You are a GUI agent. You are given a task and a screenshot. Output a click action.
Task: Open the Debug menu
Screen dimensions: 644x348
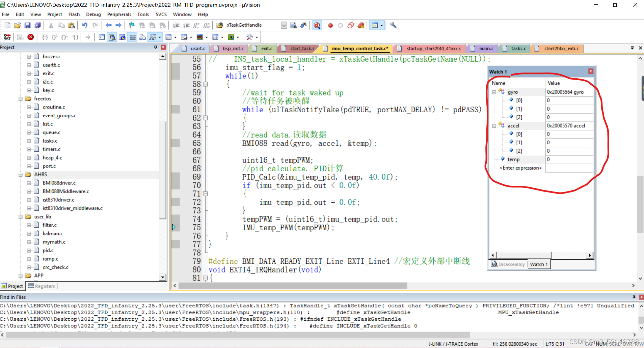tap(93, 14)
